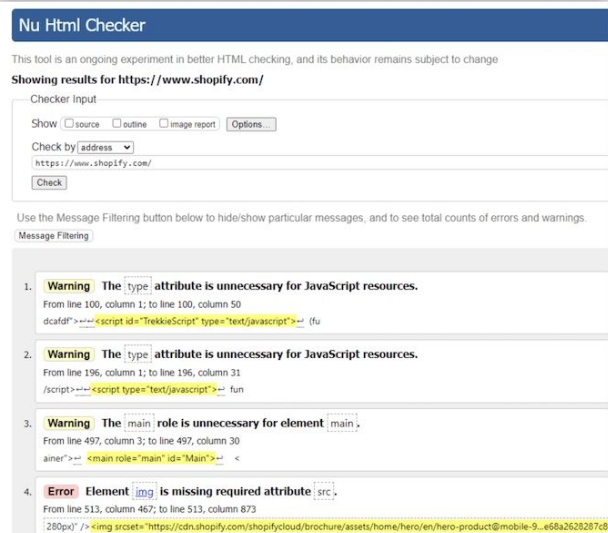Viewport: 608px width, 533px height.
Task: Focus the shopify URL input field
Action: pos(320,163)
